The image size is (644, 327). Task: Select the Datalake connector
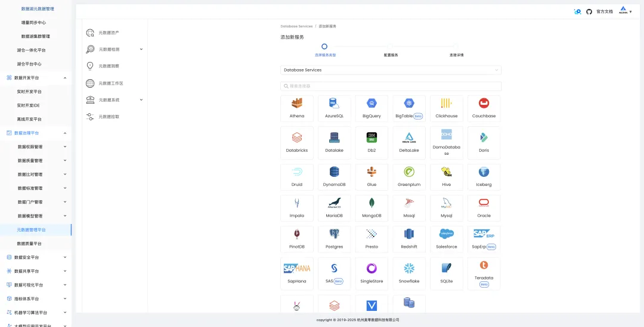tap(335, 143)
